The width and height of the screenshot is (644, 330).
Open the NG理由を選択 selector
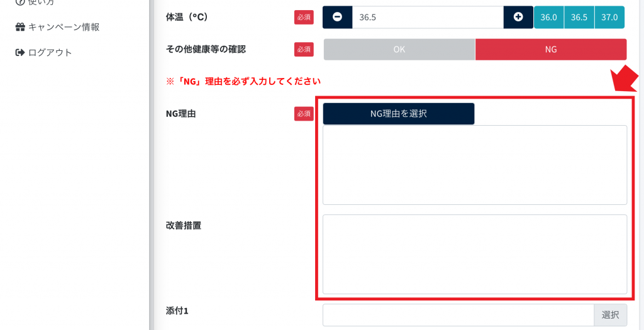(399, 114)
